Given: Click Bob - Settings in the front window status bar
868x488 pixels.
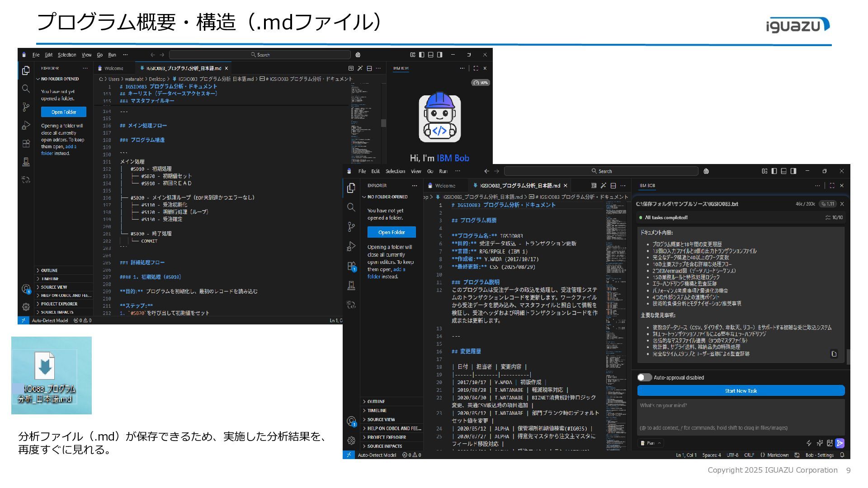Looking at the screenshot, I should click(x=819, y=455).
